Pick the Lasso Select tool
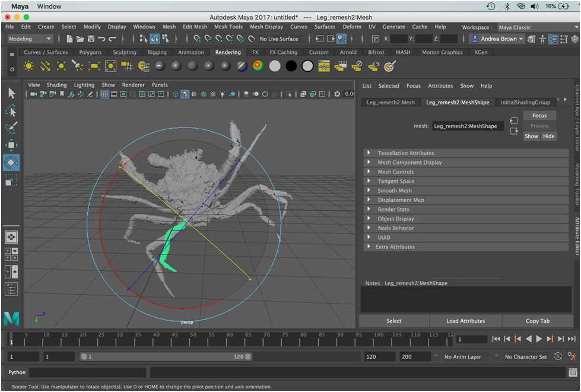This screenshot has width=581, height=392. click(11, 110)
